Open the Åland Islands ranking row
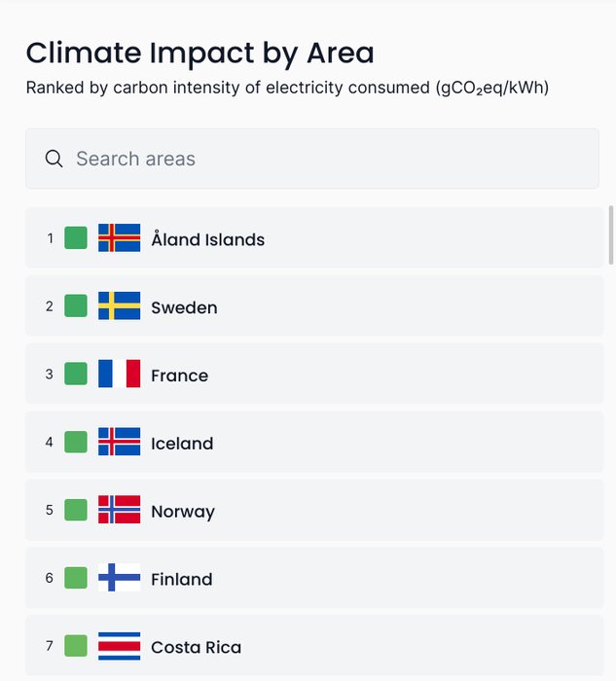The width and height of the screenshot is (616, 681). click(x=314, y=237)
